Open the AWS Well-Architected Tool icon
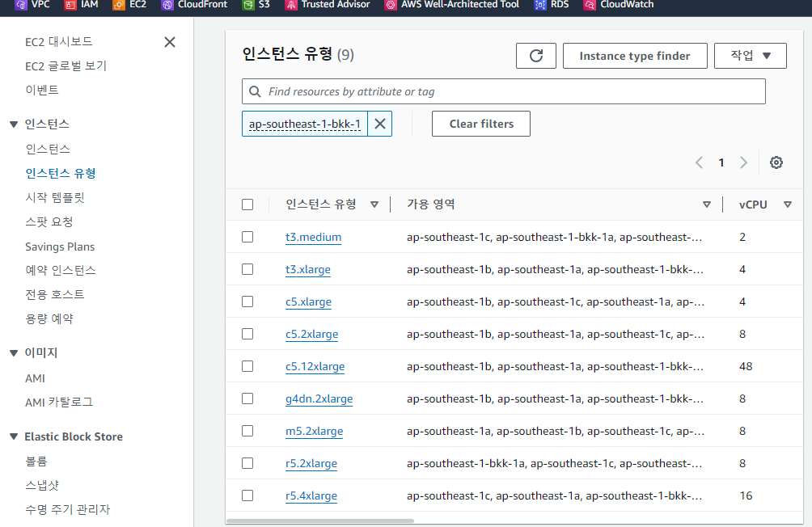The height and width of the screenshot is (527, 812). click(x=391, y=5)
